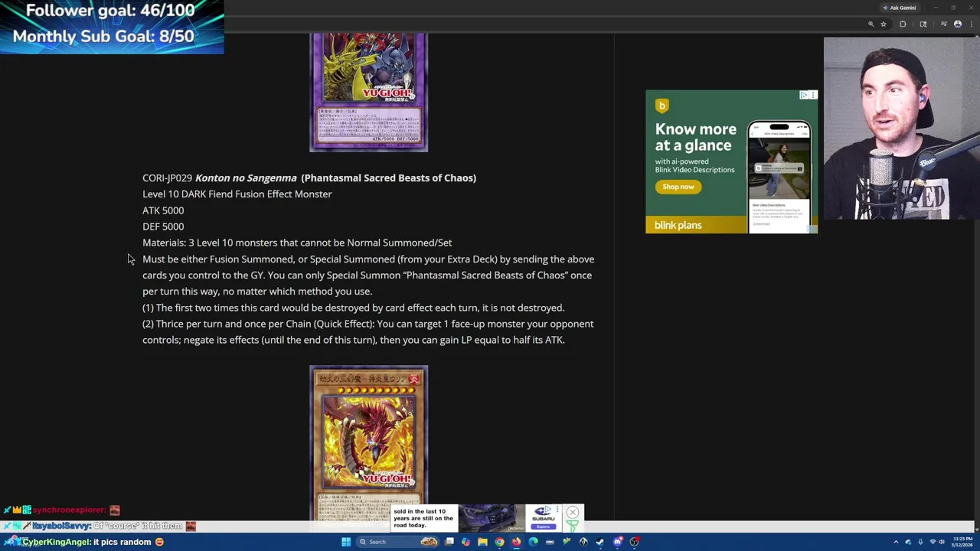The height and width of the screenshot is (551, 980).
Task: Switch to Google Chrome in the taskbar
Action: click(499, 542)
